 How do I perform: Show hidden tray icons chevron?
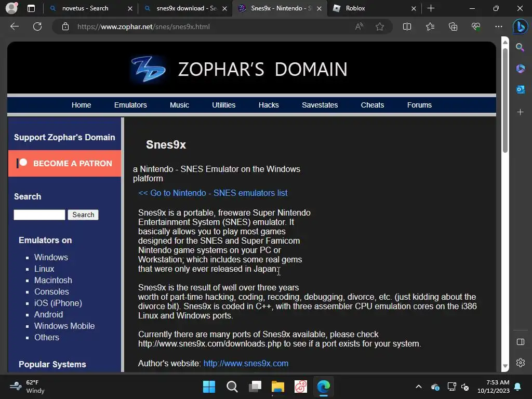tap(419, 387)
